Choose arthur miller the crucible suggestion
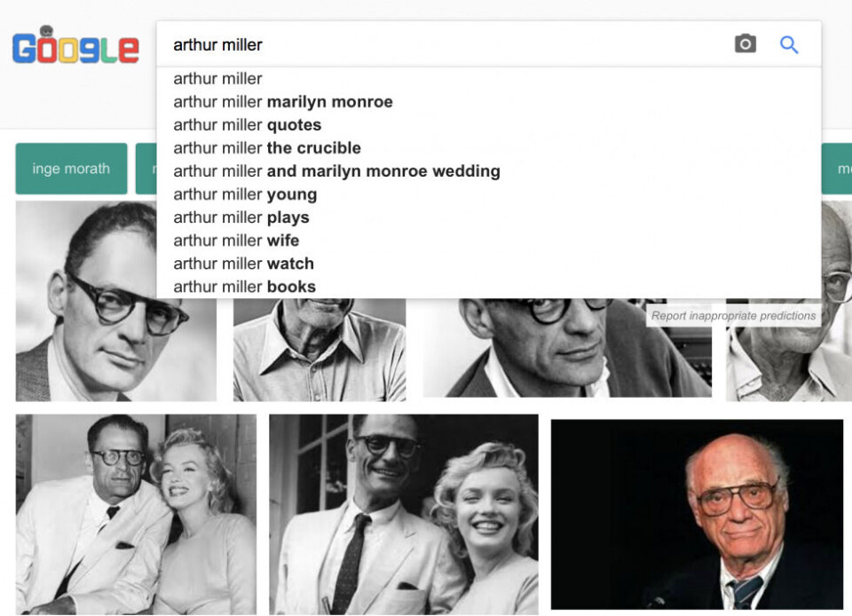This screenshot has height=616, width=852. (489, 147)
